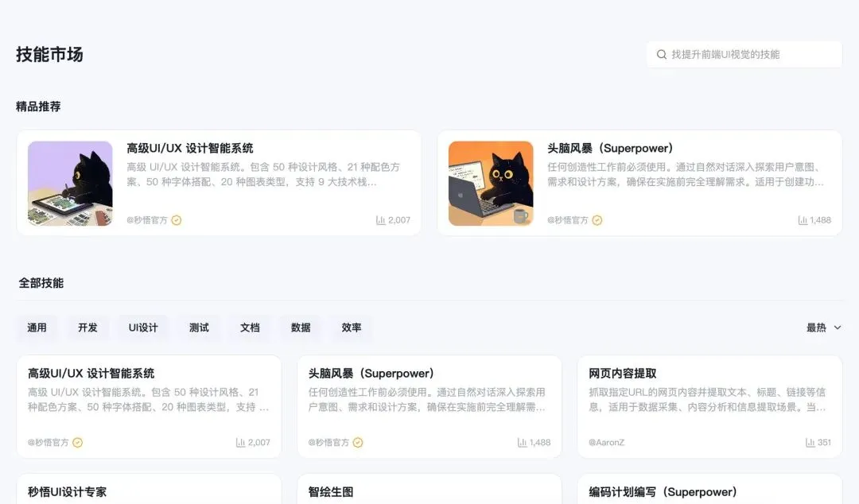Viewport: 859px width, 504px height.
Task: Click cat with laptop thumbnail
Action: (491, 184)
